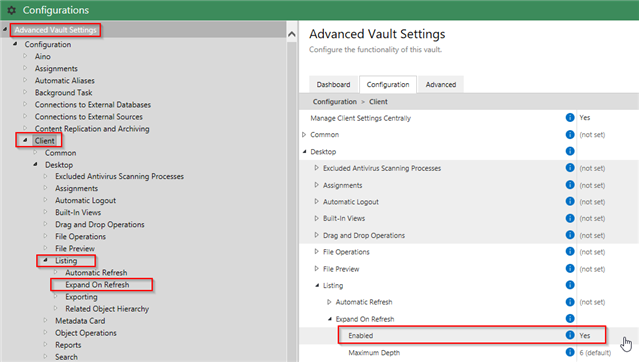Click the tree panel scroll up arrow
Image resolution: width=639 pixels, height=362 pixels.
(292, 34)
